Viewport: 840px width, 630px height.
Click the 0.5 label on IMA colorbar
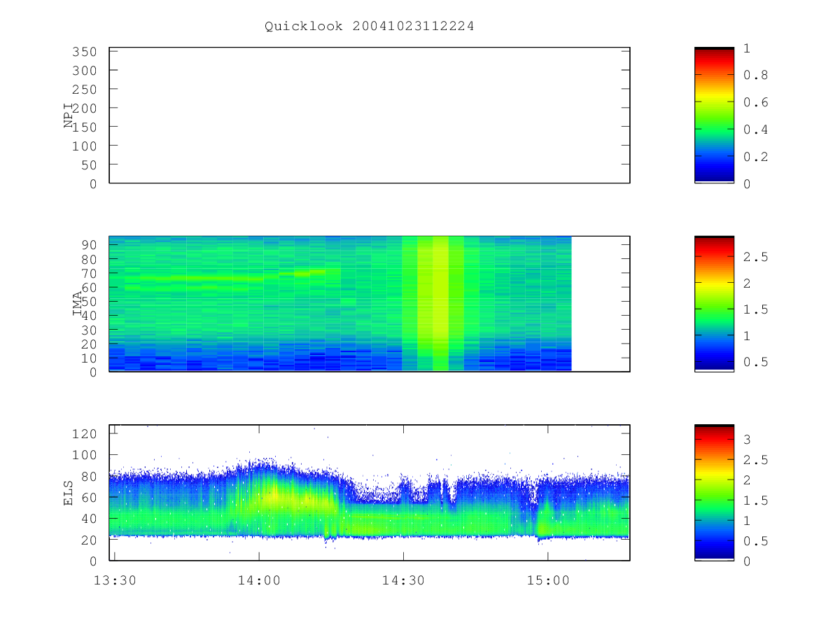755,362
